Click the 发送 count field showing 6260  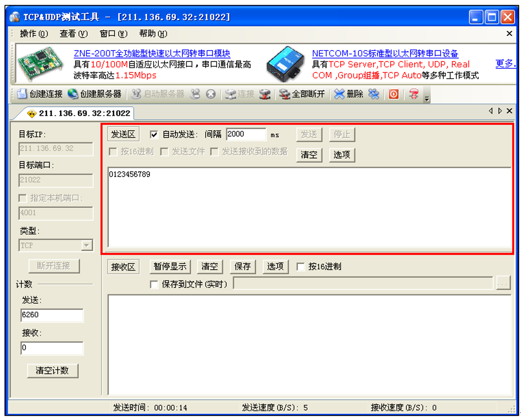click(52, 315)
